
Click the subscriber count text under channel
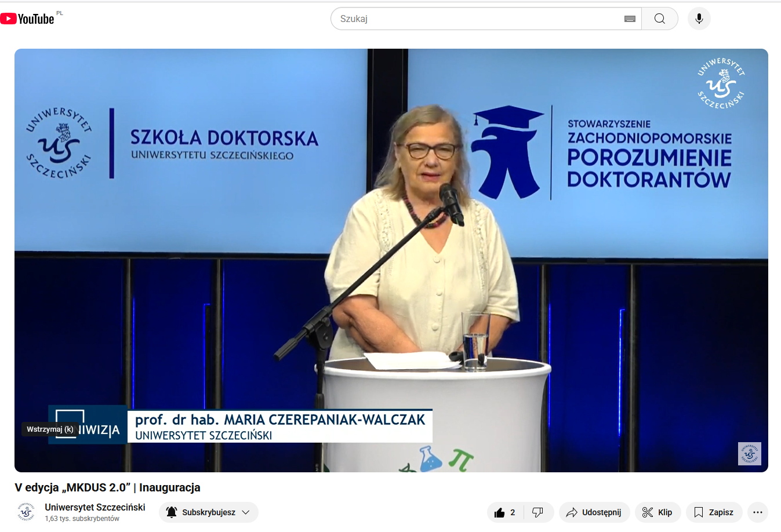pos(82,519)
